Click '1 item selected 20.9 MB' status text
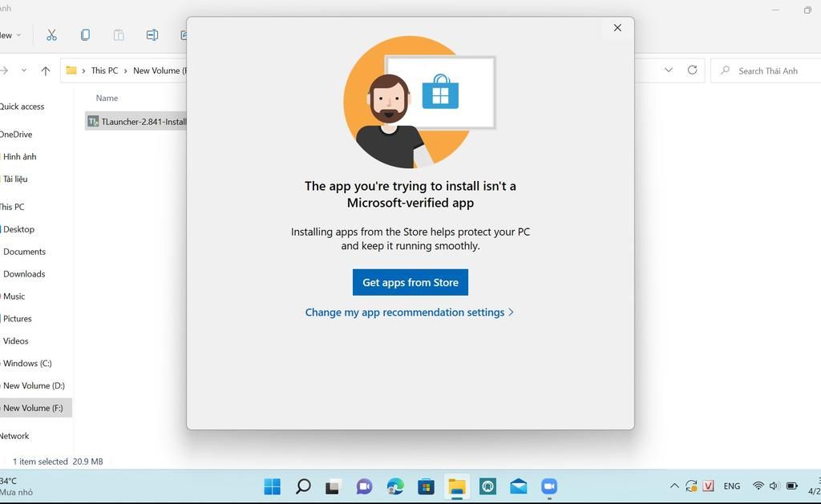Screen dimensions: 821x504 (58, 462)
